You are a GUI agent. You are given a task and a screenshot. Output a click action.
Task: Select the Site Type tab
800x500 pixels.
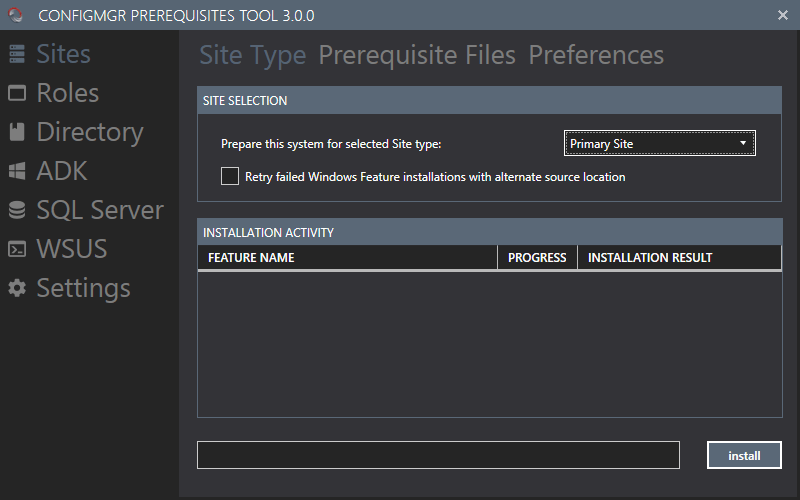coord(252,55)
